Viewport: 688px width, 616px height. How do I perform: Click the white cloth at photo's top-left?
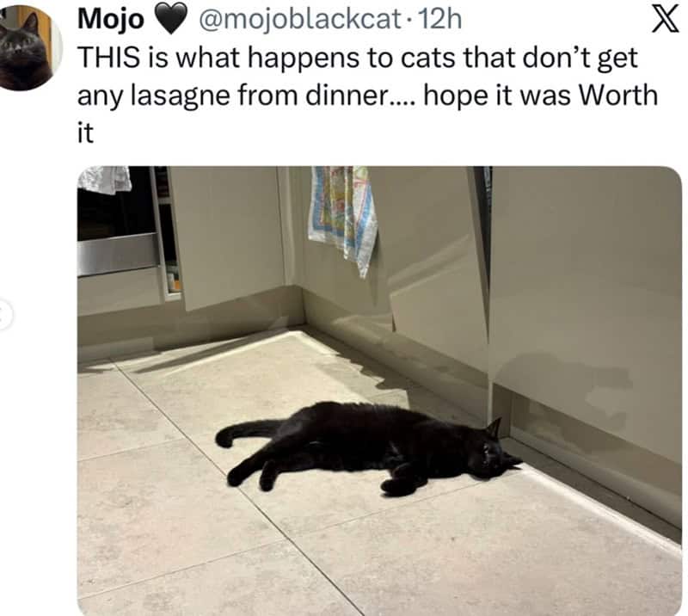105,179
